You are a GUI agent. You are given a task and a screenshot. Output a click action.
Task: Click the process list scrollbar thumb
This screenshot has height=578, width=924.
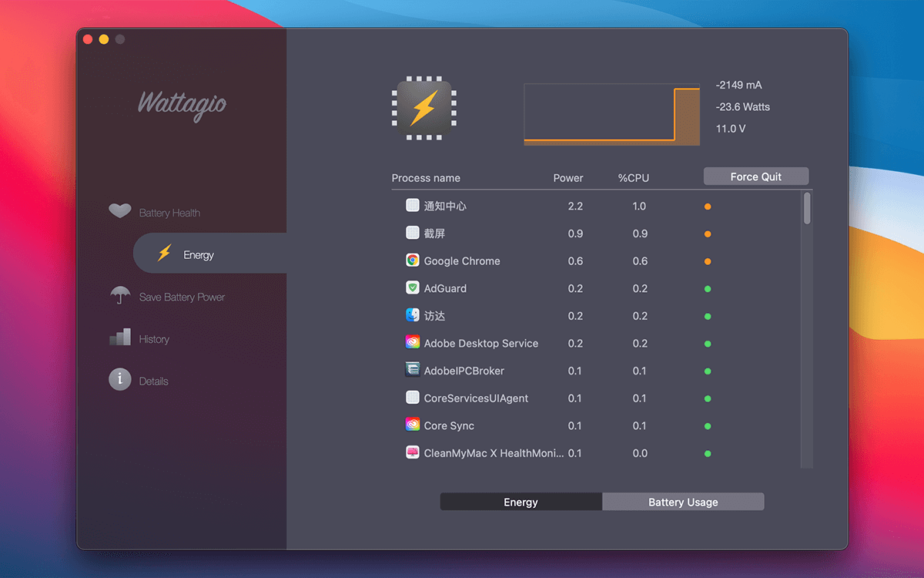807,208
